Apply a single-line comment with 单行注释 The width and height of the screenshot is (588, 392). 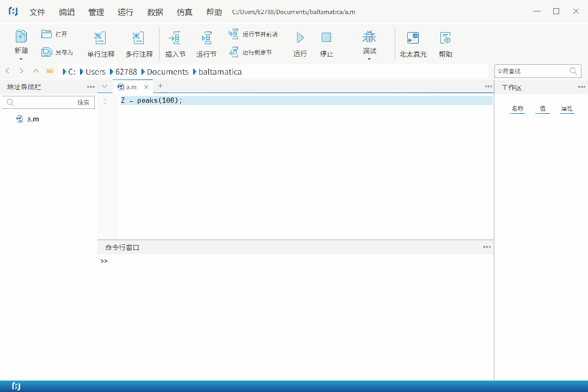pos(100,42)
